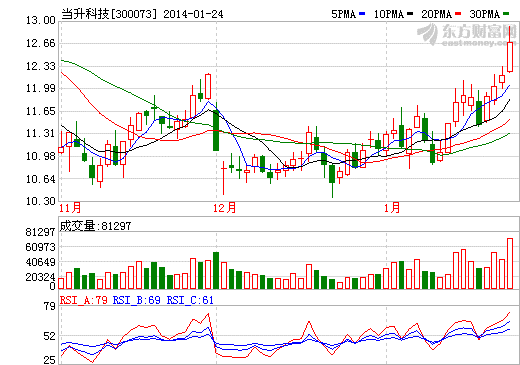Click the 10.98 price axis label
This screenshot has width=520, height=365.
click(41, 156)
